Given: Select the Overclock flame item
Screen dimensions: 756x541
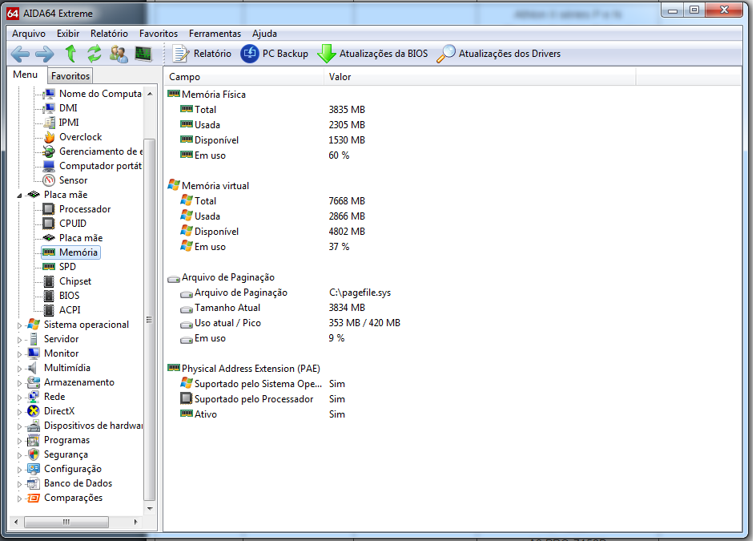Looking at the screenshot, I should pyautogui.click(x=72, y=137).
